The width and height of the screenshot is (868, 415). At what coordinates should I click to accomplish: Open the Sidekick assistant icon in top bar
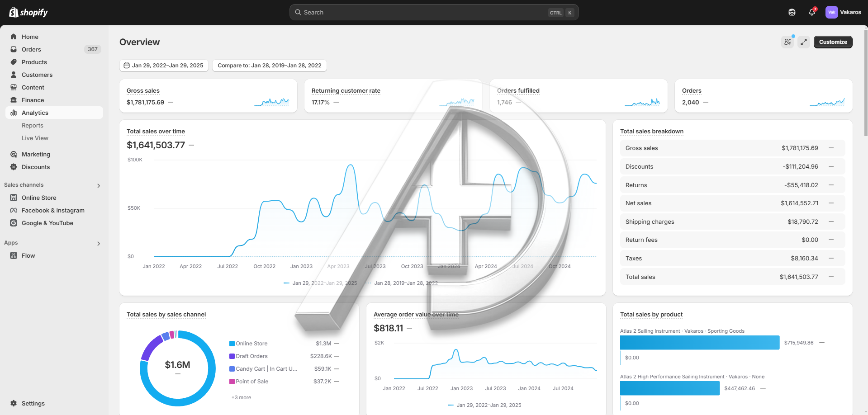click(x=792, y=12)
